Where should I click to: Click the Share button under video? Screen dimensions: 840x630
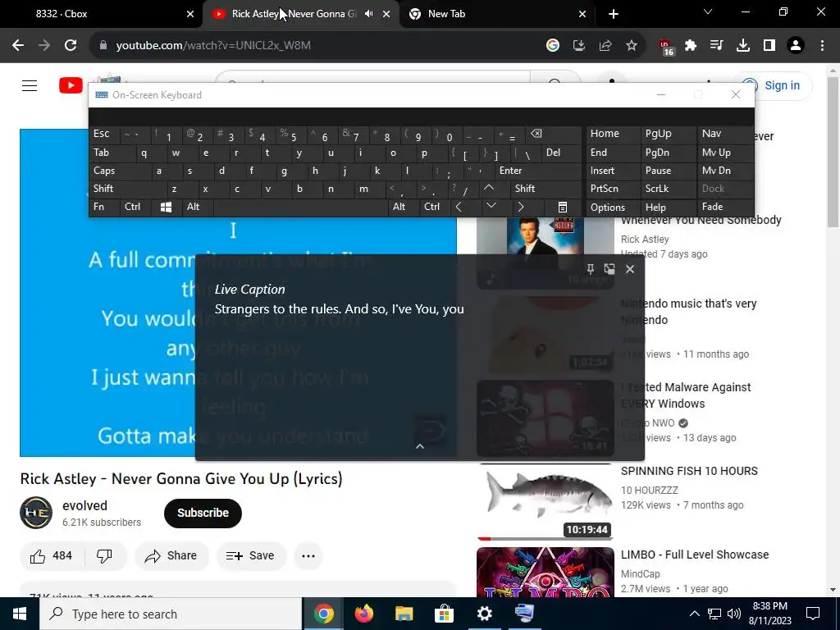click(x=171, y=555)
